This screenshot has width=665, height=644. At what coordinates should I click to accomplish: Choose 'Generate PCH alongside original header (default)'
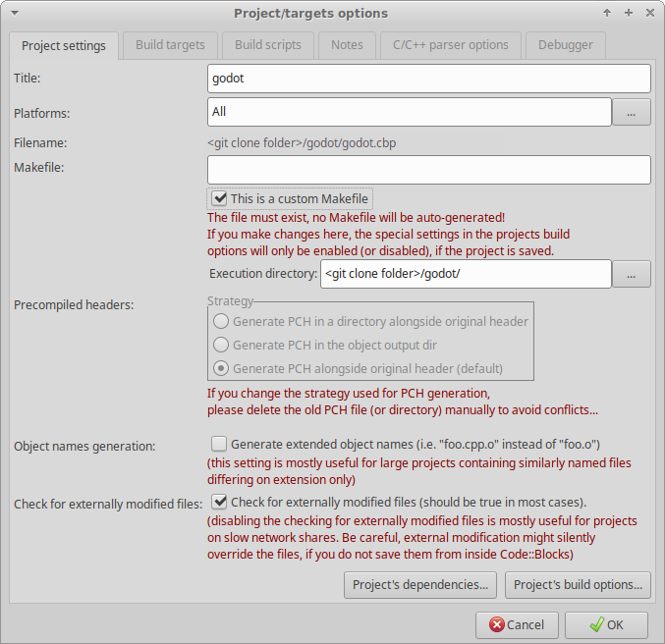222,368
